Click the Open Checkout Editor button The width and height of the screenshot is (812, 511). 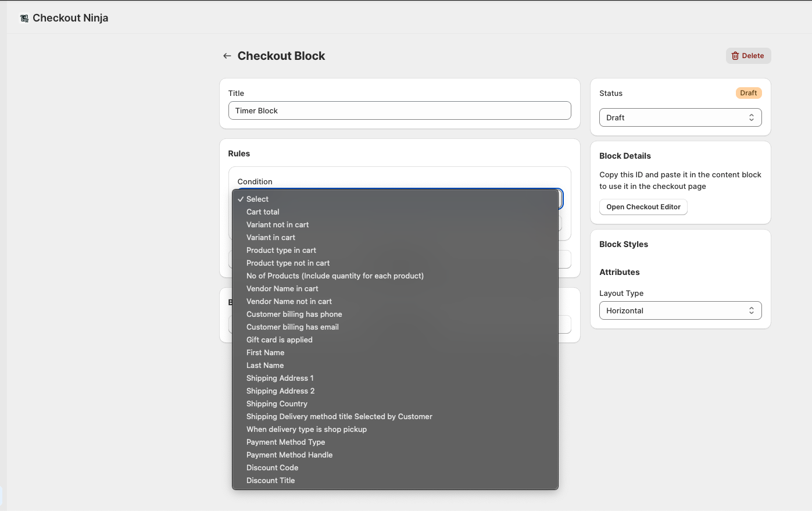[x=643, y=207]
